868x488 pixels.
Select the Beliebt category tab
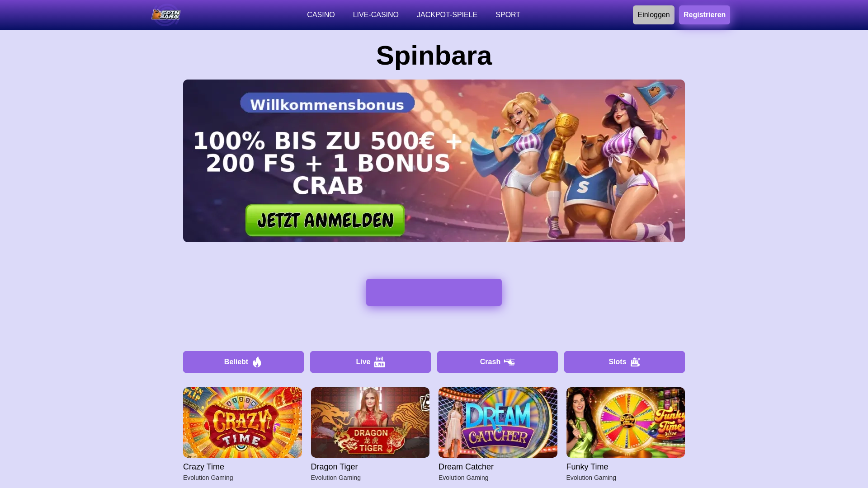point(243,362)
